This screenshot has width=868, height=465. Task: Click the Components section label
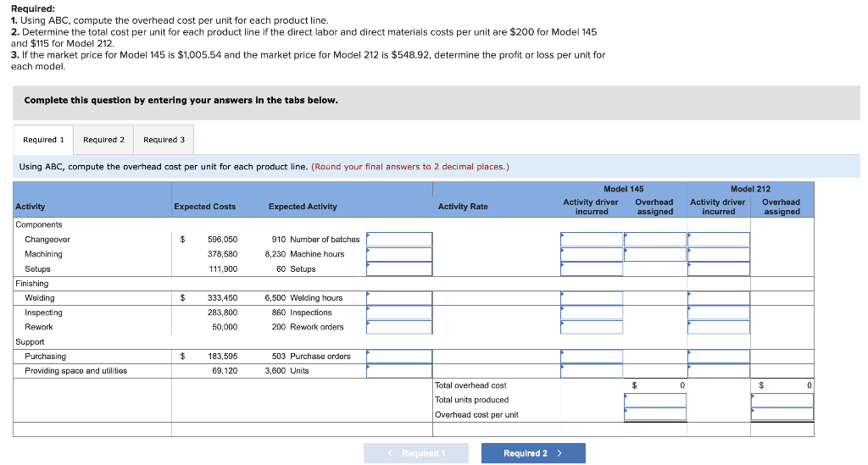(39, 225)
